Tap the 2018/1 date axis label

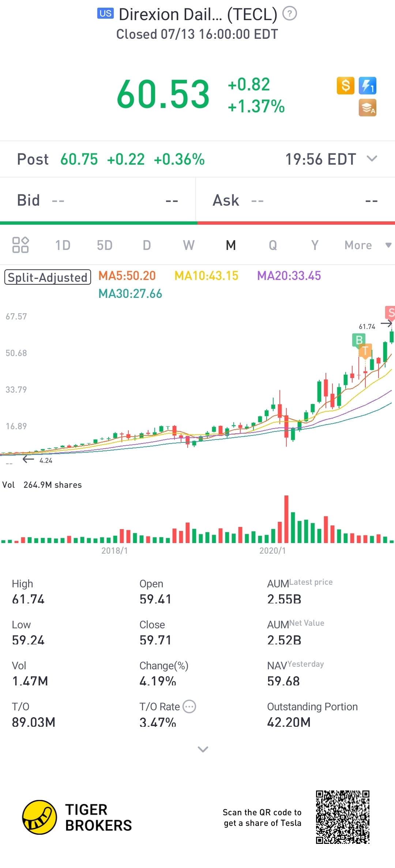114,550
